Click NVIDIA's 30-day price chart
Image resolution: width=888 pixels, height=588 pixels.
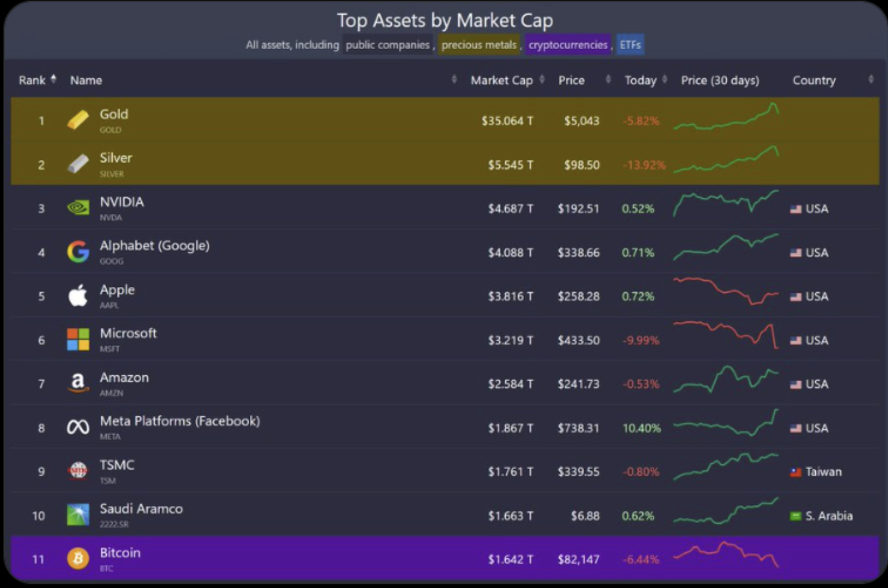[726, 203]
